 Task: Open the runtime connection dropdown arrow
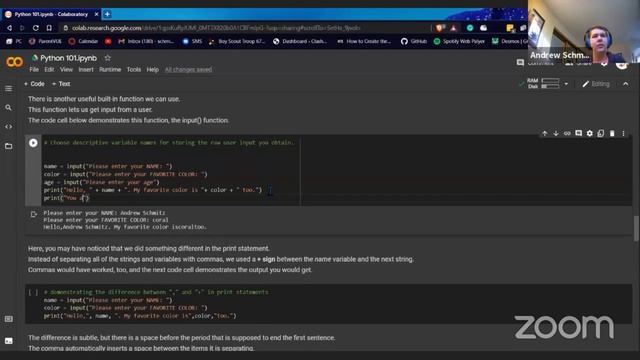tap(566, 84)
